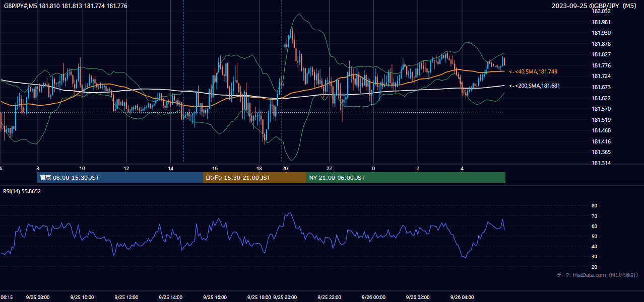Click price axis label 181.622

602,98
